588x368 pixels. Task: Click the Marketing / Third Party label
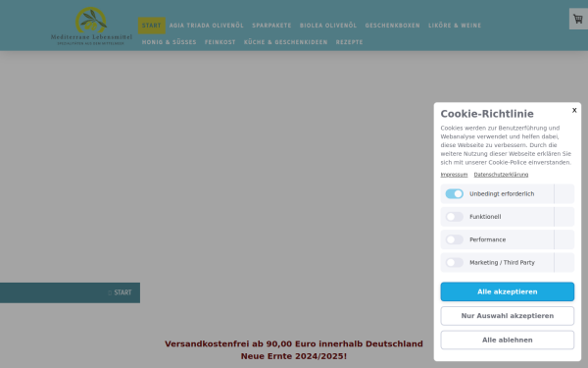pyautogui.click(x=502, y=262)
